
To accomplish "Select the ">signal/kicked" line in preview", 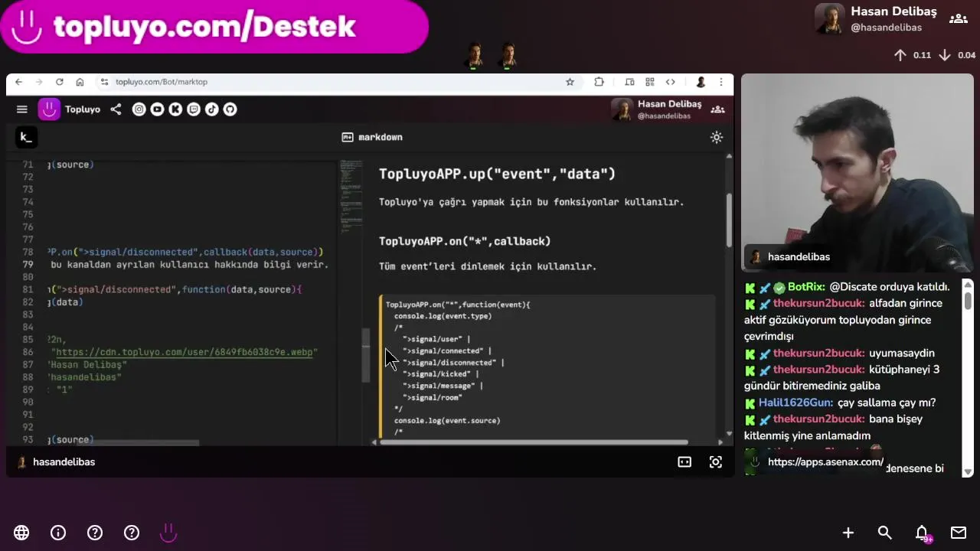I will pos(440,374).
